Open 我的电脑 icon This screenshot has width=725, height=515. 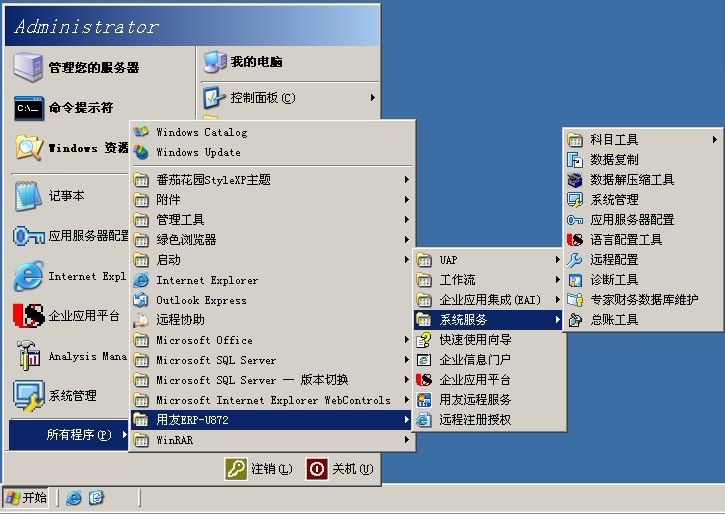(215, 62)
